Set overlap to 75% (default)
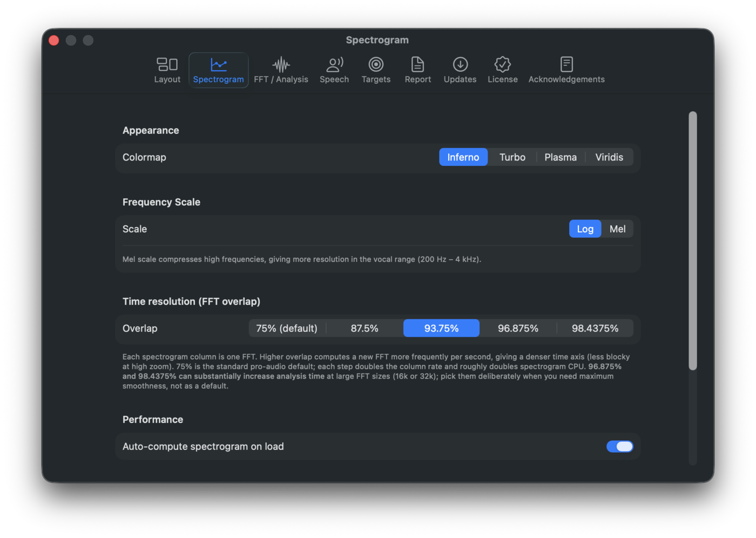 point(287,328)
